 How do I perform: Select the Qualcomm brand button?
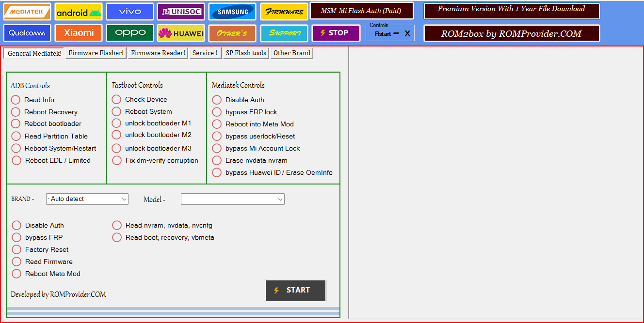[27, 33]
